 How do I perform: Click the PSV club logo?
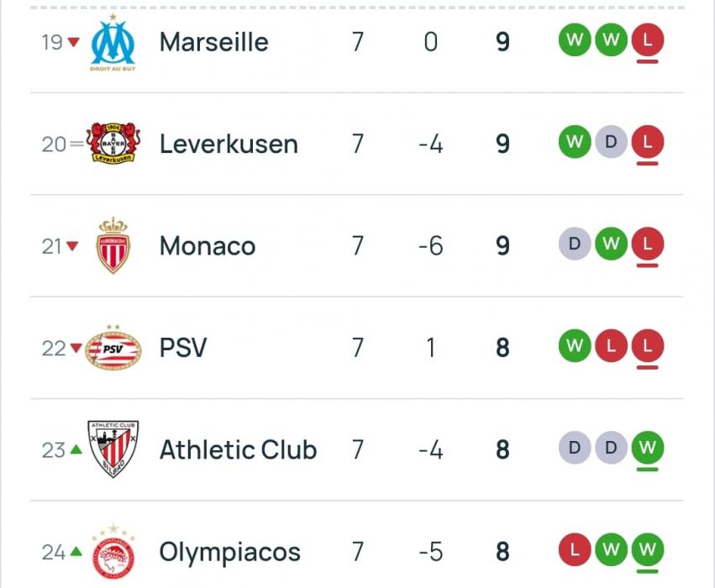click(113, 348)
